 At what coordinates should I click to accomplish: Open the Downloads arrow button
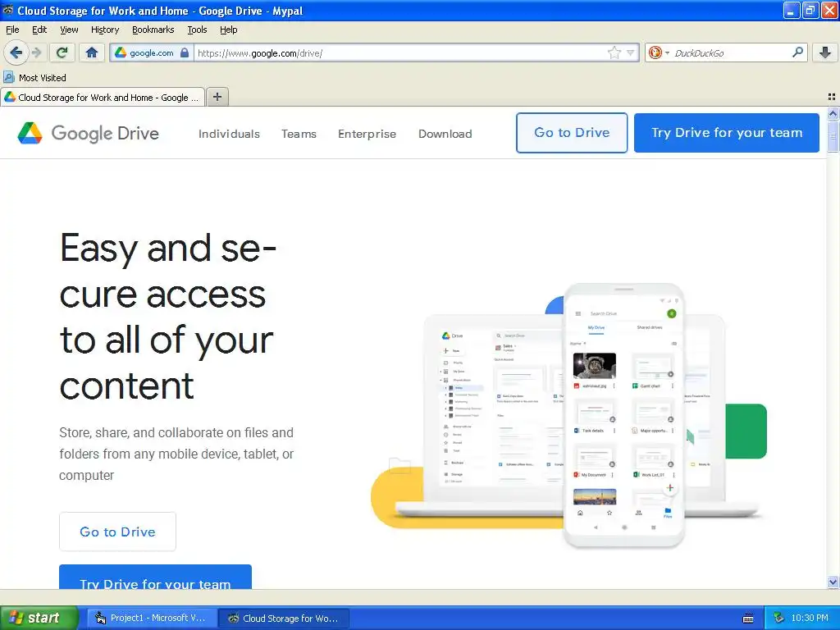pyautogui.click(x=825, y=52)
